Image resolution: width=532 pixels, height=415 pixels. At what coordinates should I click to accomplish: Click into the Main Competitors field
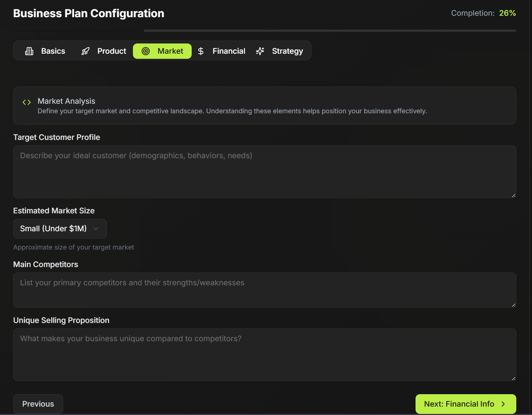click(264, 290)
